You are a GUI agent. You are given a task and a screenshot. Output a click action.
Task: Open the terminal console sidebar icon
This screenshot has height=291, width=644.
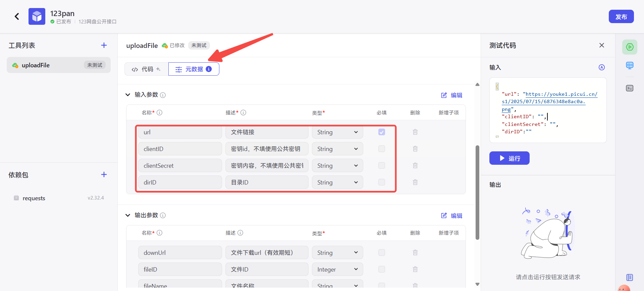pyautogui.click(x=630, y=88)
